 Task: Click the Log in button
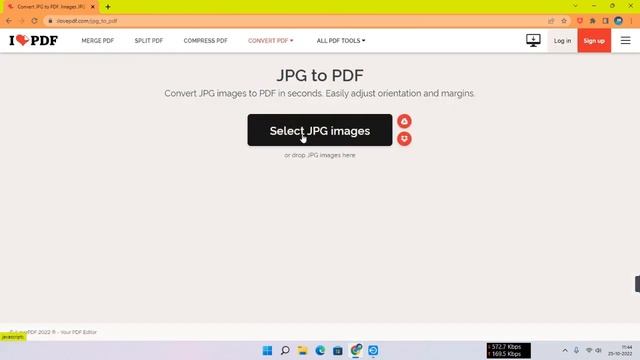click(x=562, y=41)
